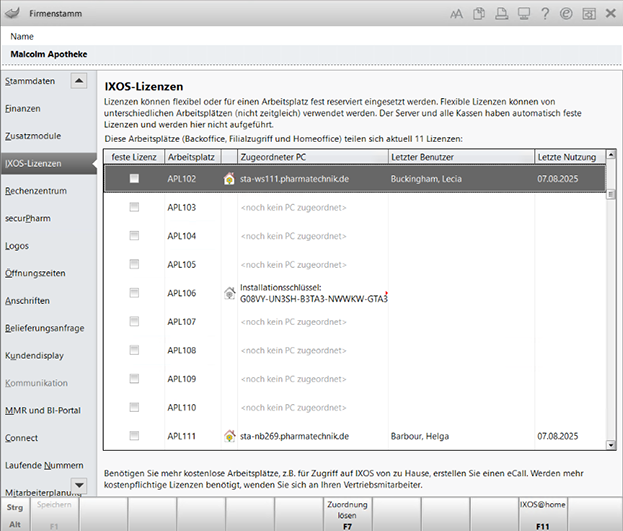Select Buckingham, Lecia cell

coord(426,179)
